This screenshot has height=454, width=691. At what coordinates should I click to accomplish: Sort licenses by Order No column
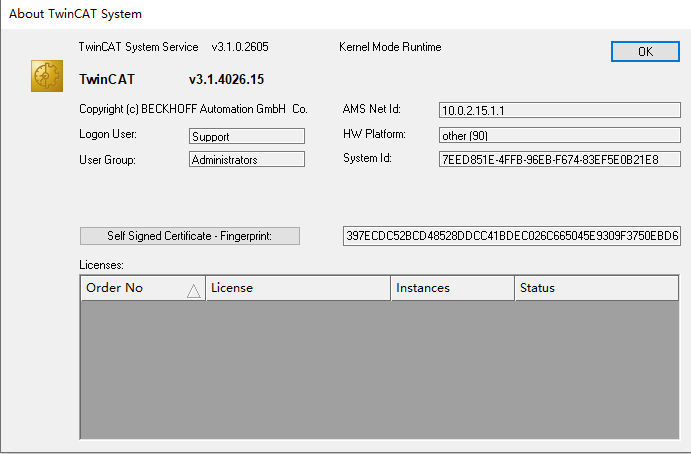143,288
